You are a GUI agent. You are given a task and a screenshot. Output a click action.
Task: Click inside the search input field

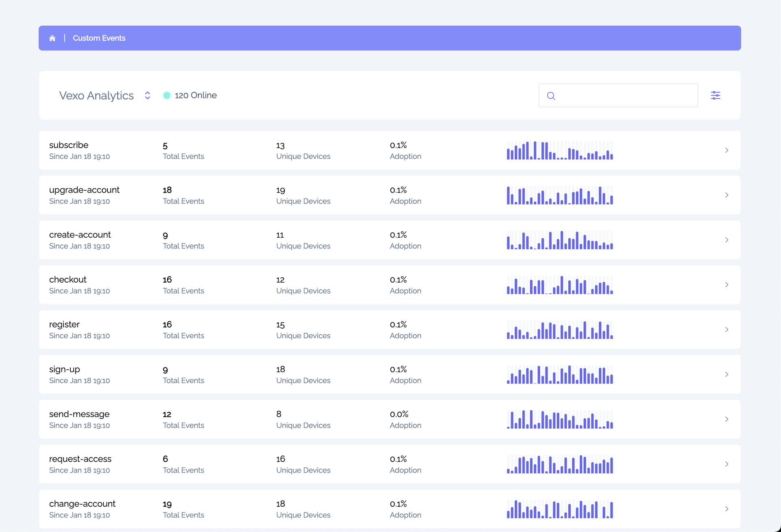[618, 95]
